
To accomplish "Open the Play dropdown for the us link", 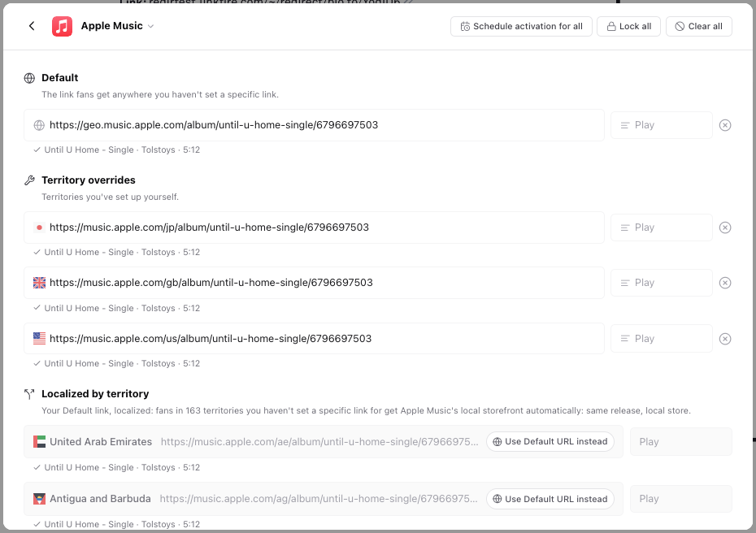I will (x=662, y=339).
